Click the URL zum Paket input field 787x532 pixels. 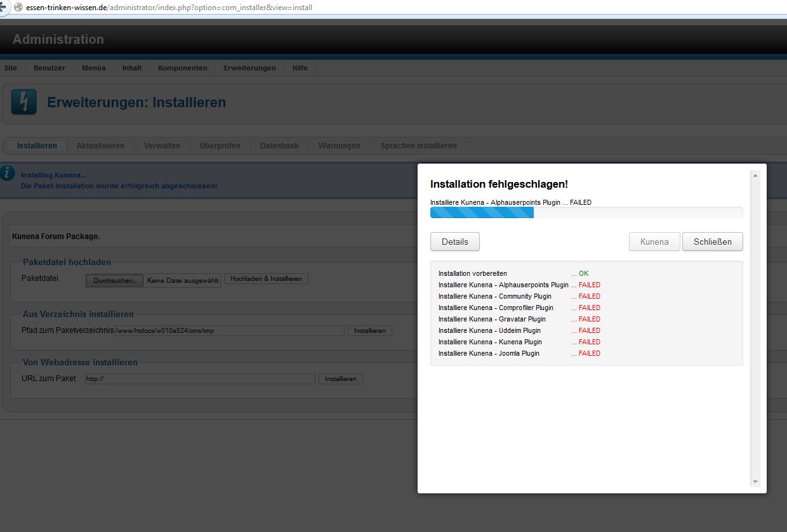[x=200, y=379]
